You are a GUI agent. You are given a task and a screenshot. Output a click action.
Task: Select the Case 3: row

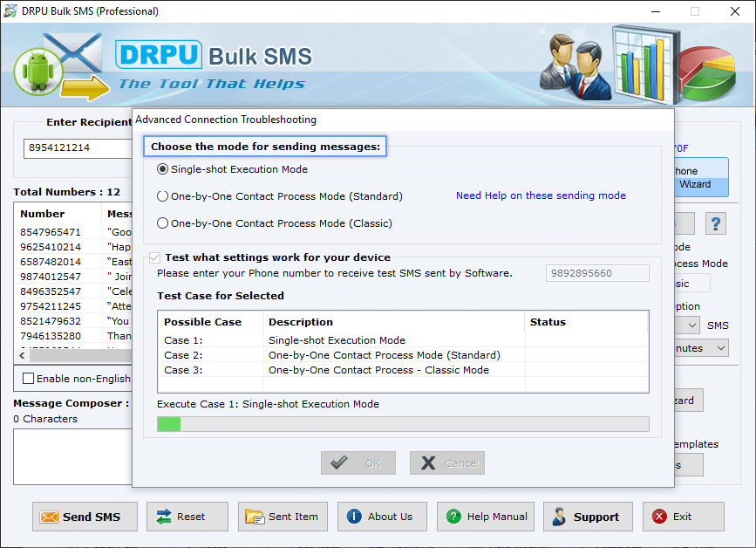[x=403, y=370]
